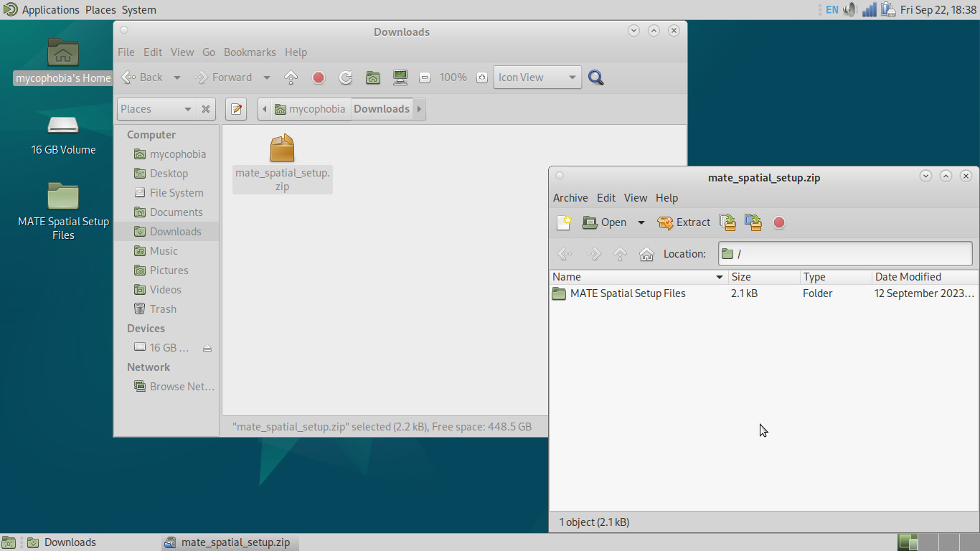Open the network status tray icon

click(x=870, y=10)
